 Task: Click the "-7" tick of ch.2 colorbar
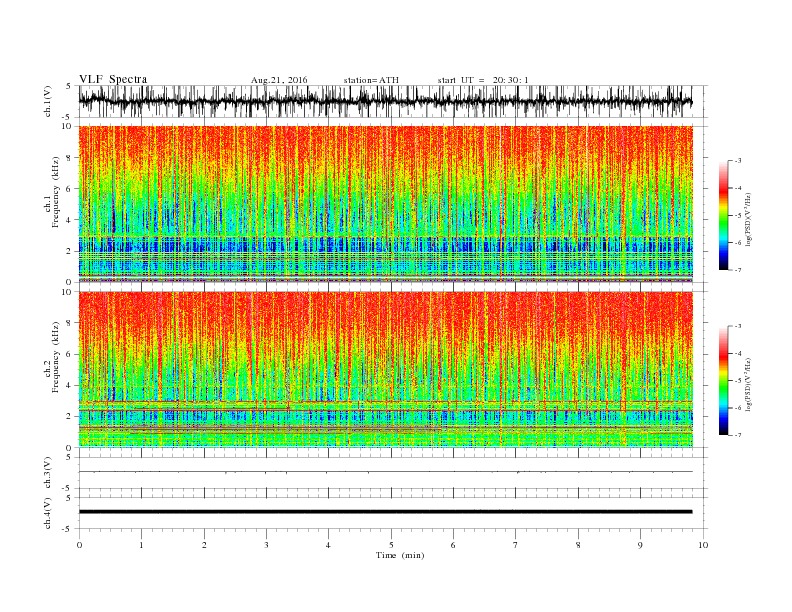click(737, 435)
